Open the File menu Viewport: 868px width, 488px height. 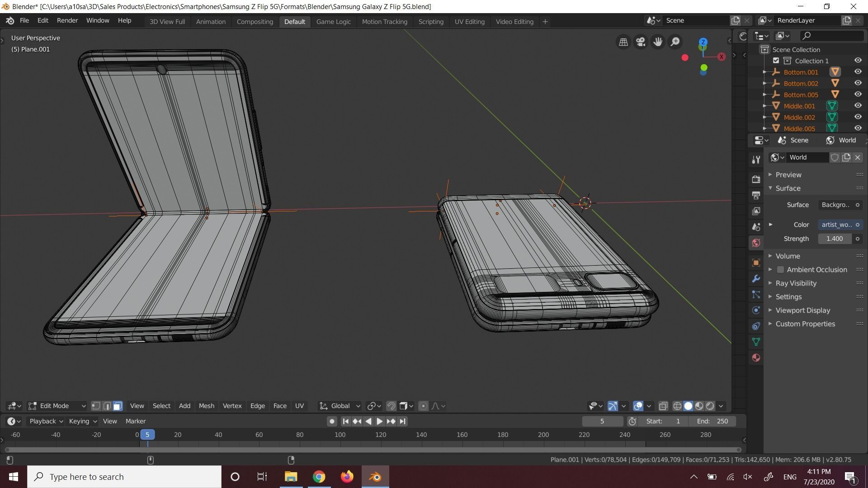(x=24, y=21)
